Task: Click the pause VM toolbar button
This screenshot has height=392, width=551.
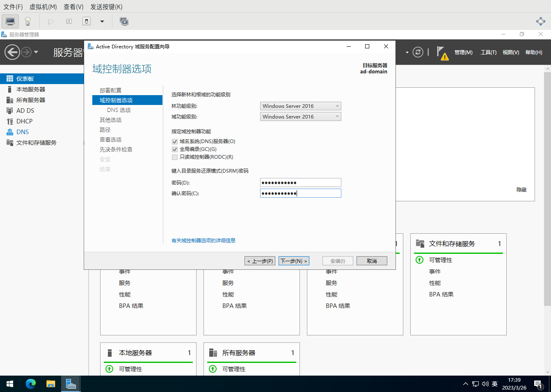Action: (69, 21)
